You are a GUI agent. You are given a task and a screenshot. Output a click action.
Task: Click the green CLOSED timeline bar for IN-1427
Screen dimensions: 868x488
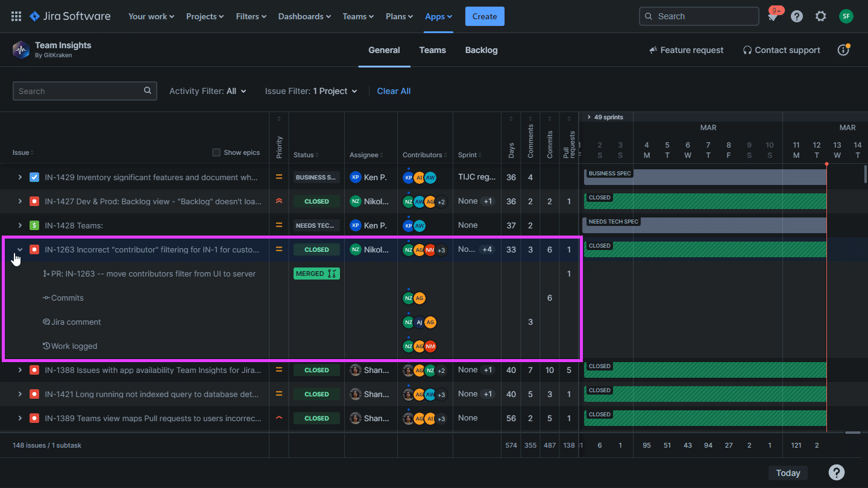(x=705, y=201)
